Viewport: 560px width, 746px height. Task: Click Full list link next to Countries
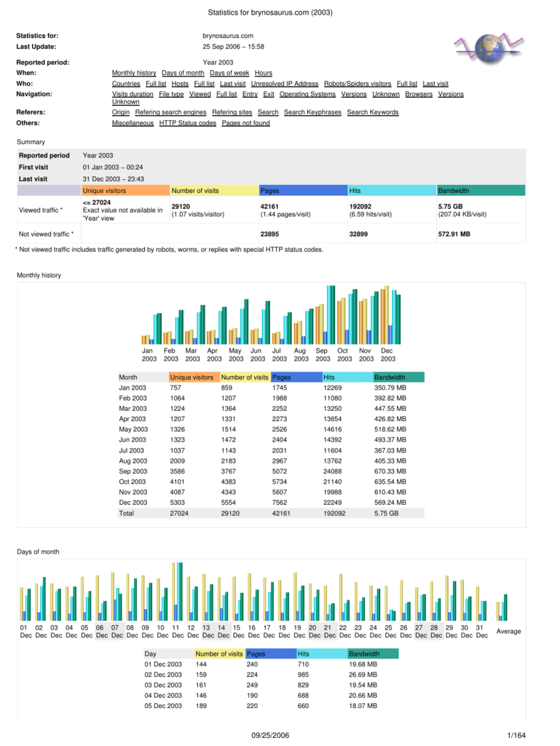point(156,84)
